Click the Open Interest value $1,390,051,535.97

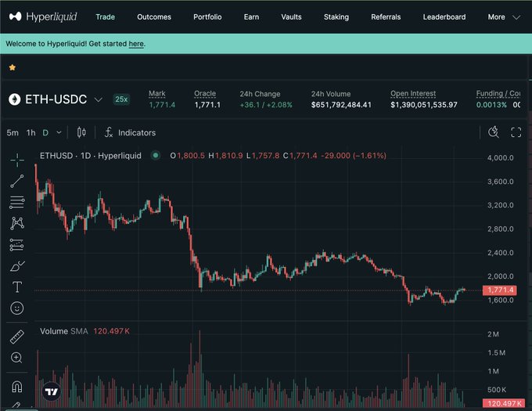coord(424,105)
